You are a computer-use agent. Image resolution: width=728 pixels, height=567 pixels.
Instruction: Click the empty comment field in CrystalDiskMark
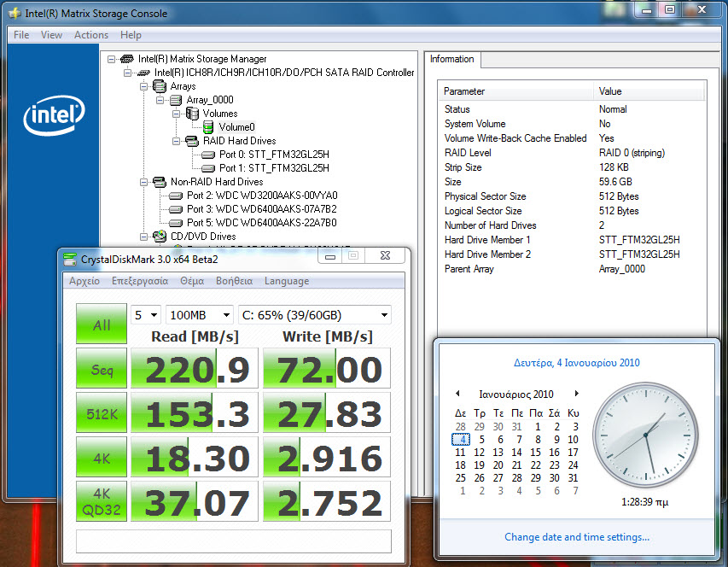click(x=234, y=541)
